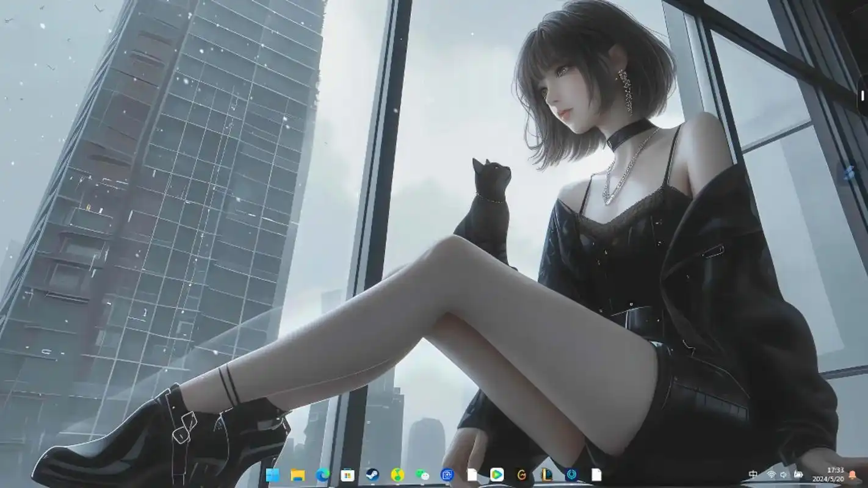This screenshot has height=488, width=868.
Task: Click the date 2024/5/20
Action: 828,479
